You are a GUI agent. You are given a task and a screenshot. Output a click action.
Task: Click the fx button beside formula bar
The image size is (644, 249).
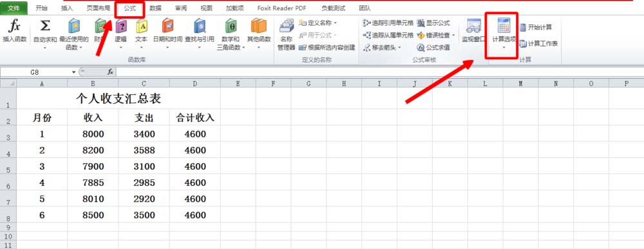click(x=110, y=72)
